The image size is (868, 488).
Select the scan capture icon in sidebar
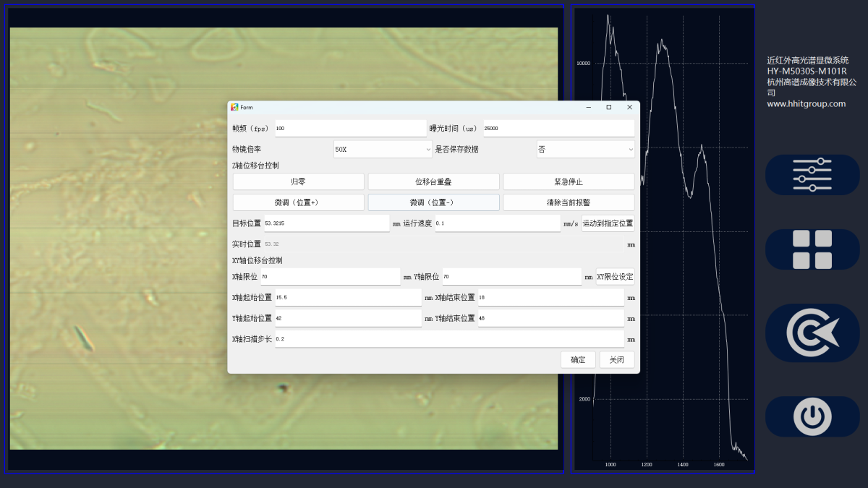812,332
